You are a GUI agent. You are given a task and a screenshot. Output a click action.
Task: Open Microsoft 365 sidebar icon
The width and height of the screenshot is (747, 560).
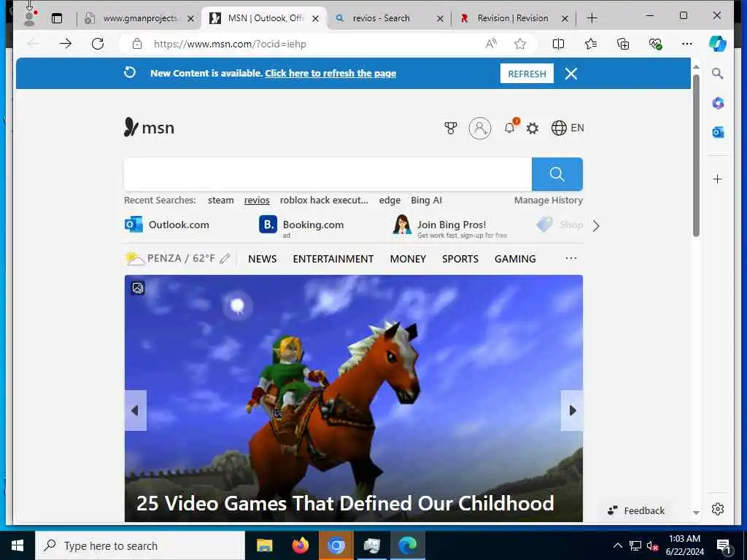[x=718, y=103]
